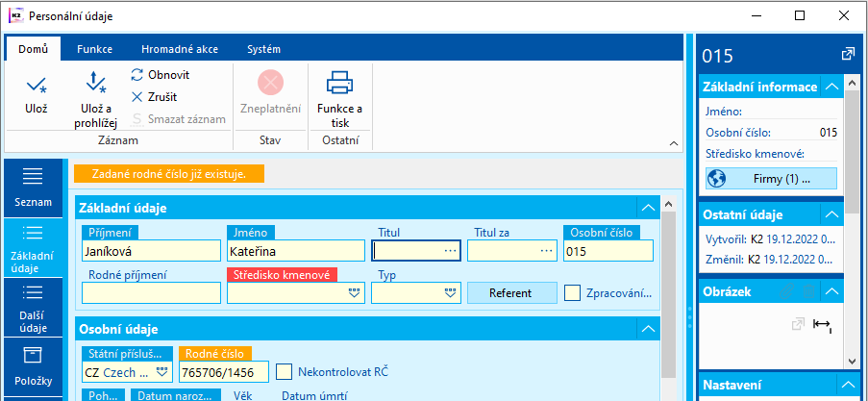Click the image fit-width icon
This screenshot has height=401, width=868.
point(823,325)
